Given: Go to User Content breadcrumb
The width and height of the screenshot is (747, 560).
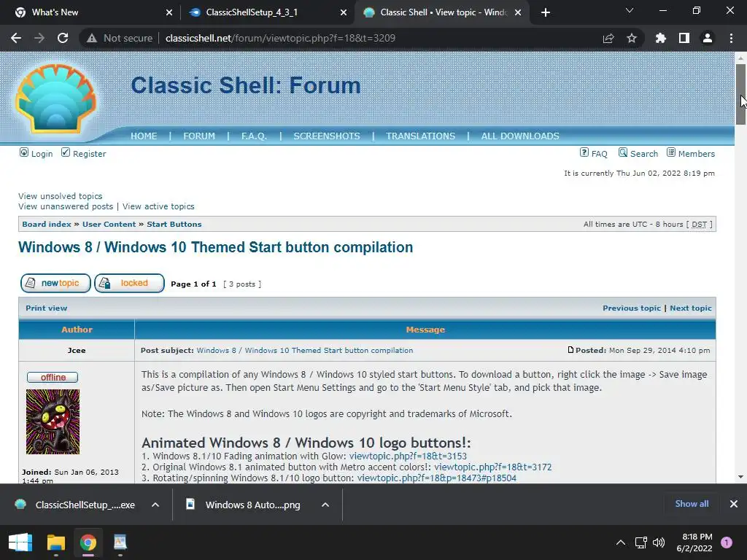Looking at the screenshot, I should click(x=109, y=225).
